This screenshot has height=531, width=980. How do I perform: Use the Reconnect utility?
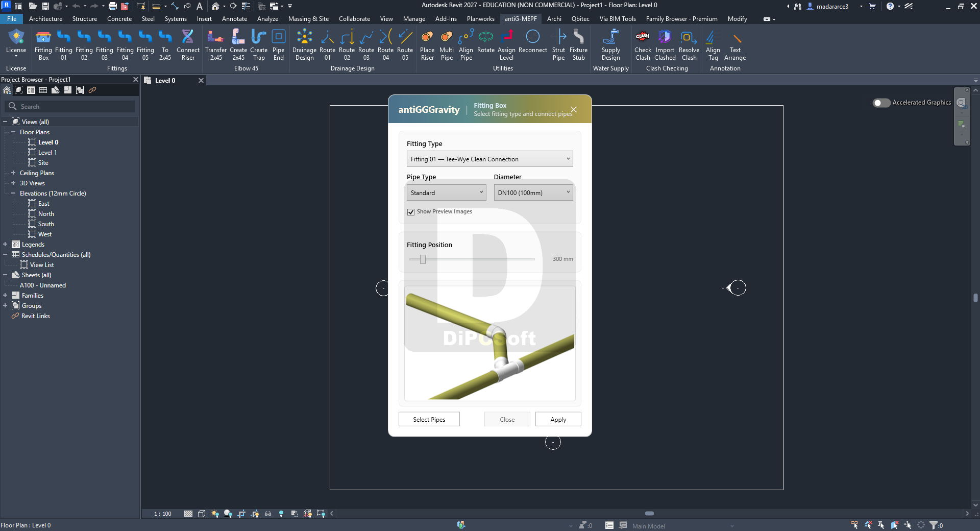[x=533, y=42]
